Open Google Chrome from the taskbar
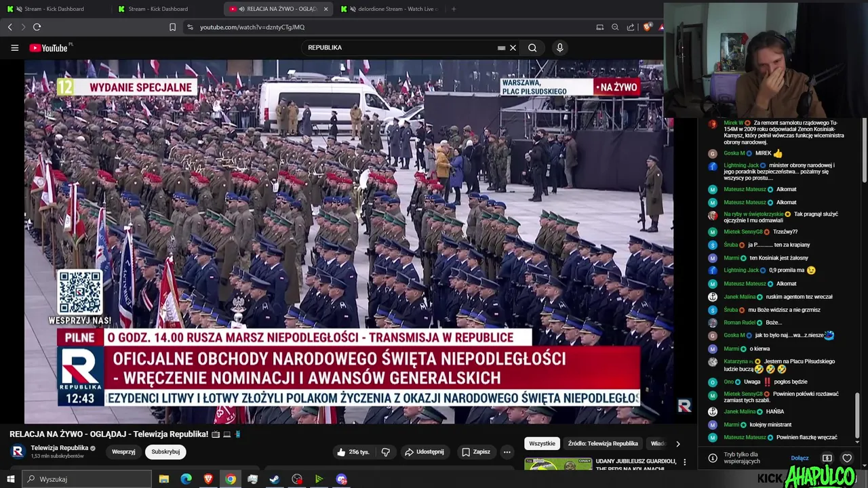 click(x=231, y=479)
